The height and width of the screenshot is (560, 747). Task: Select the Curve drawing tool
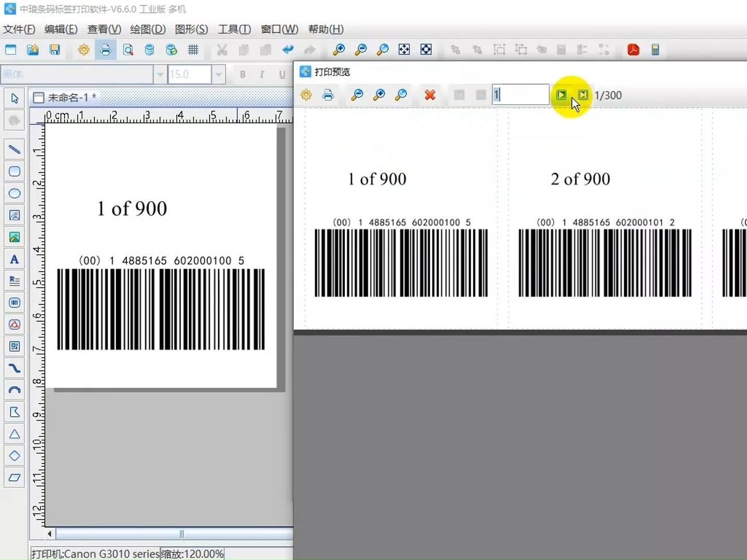coord(15,369)
